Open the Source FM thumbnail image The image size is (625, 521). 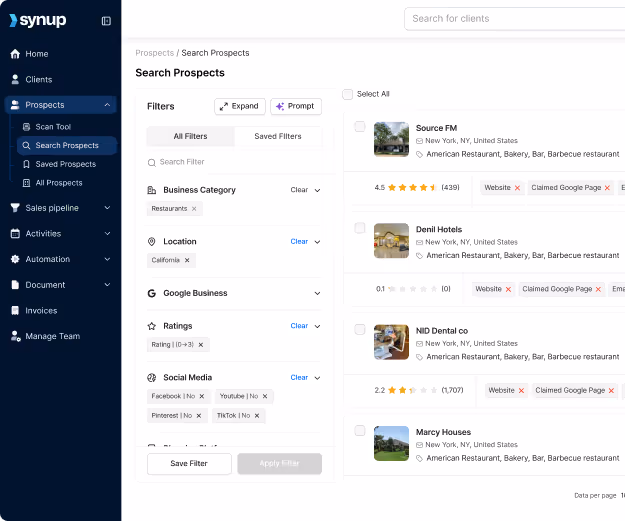coord(391,140)
